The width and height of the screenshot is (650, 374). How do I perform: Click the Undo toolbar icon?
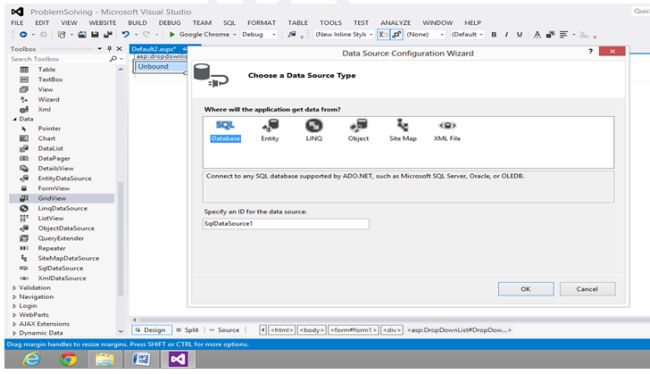[125, 34]
